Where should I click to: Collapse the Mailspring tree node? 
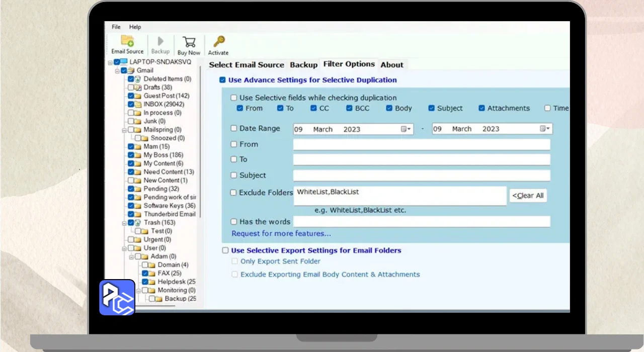point(124,130)
